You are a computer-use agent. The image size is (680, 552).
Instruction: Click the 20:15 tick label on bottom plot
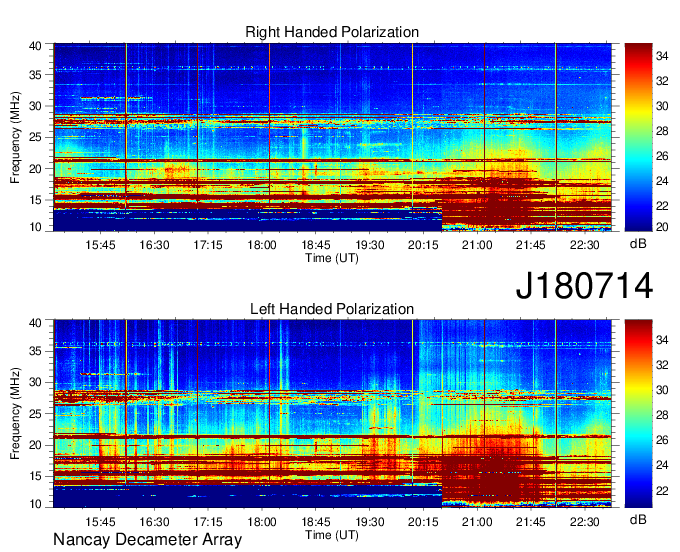pos(423,522)
